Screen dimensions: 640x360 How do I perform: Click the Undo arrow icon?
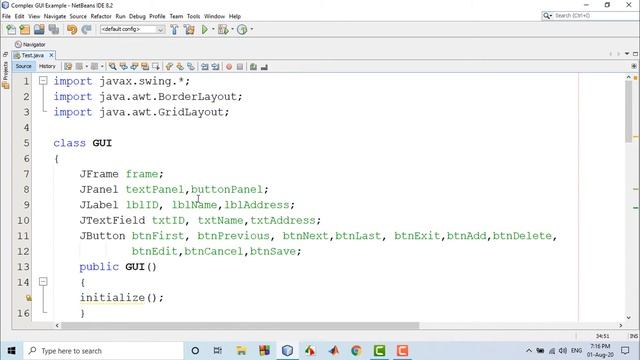pyautogui.click(x=72, y=29)
